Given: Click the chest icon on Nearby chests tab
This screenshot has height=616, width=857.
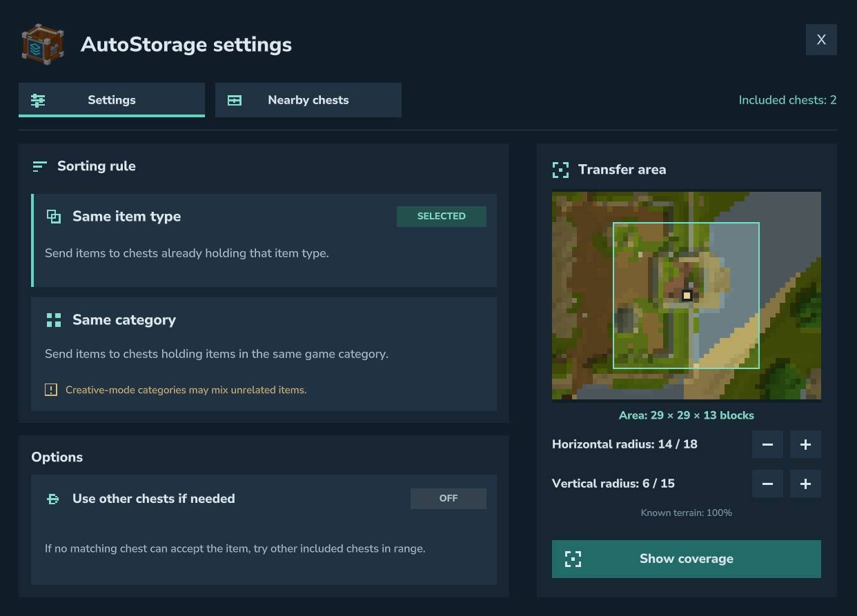Looking at the screenshot, I should pos(235,100).
